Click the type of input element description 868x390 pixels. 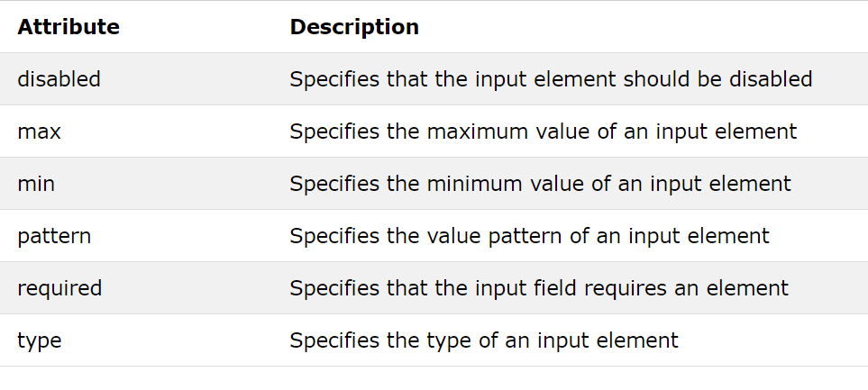[484, 340]
